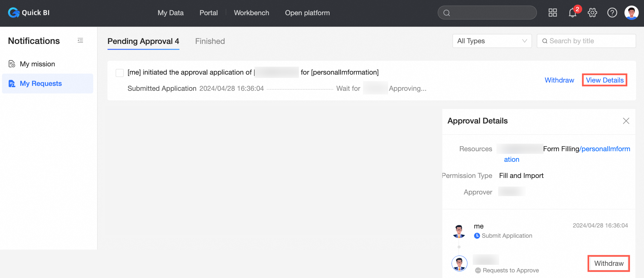Click the Quick BI logo
The height and width of the screenshot is (278, 644).
click(x=29, y=13)
